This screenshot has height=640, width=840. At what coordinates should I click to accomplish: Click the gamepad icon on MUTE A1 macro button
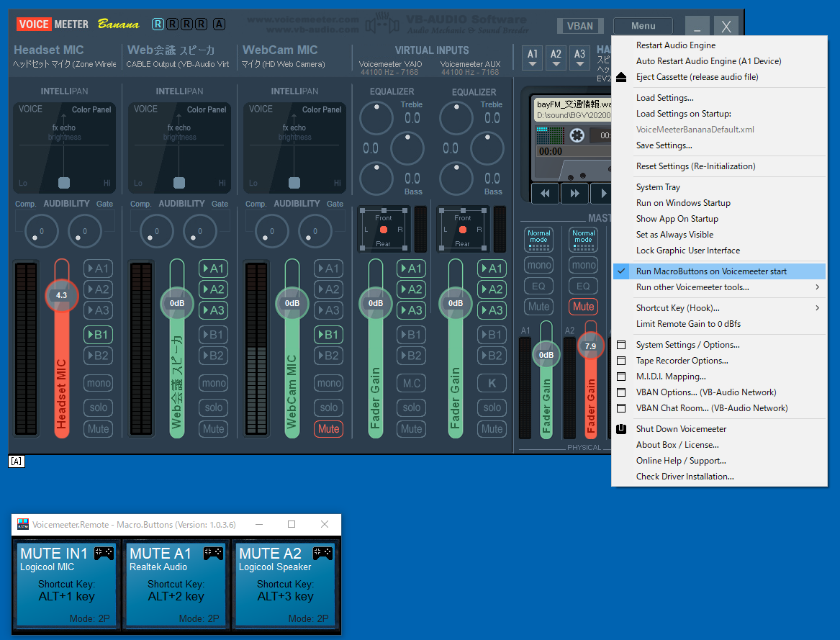click(213, 553)
